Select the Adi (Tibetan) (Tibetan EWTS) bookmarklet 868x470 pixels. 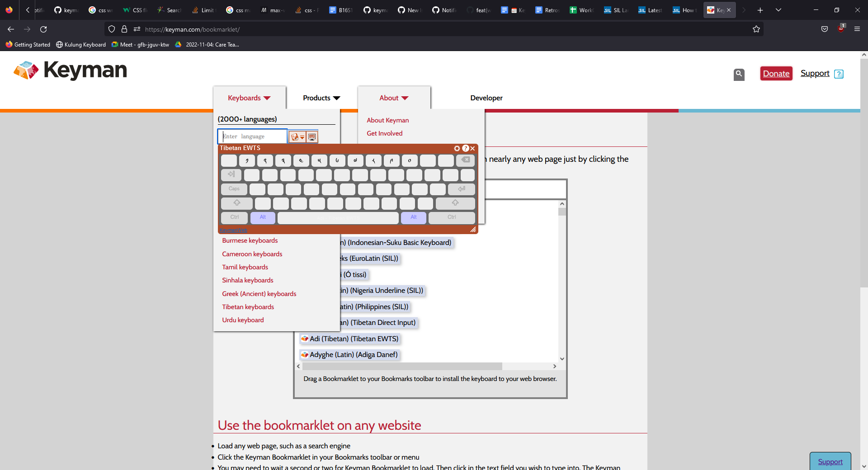(349, 339)
